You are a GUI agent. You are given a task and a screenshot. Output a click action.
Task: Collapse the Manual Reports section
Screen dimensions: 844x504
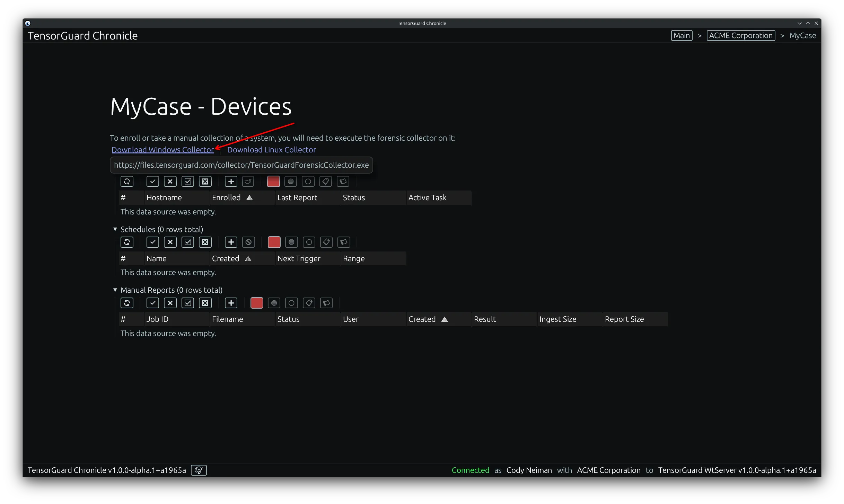click(115, 290)
